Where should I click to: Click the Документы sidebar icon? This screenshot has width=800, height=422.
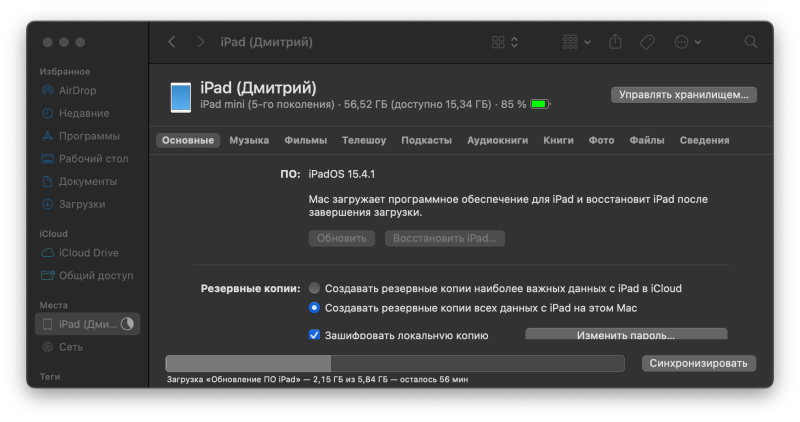(x=47, y=181)
